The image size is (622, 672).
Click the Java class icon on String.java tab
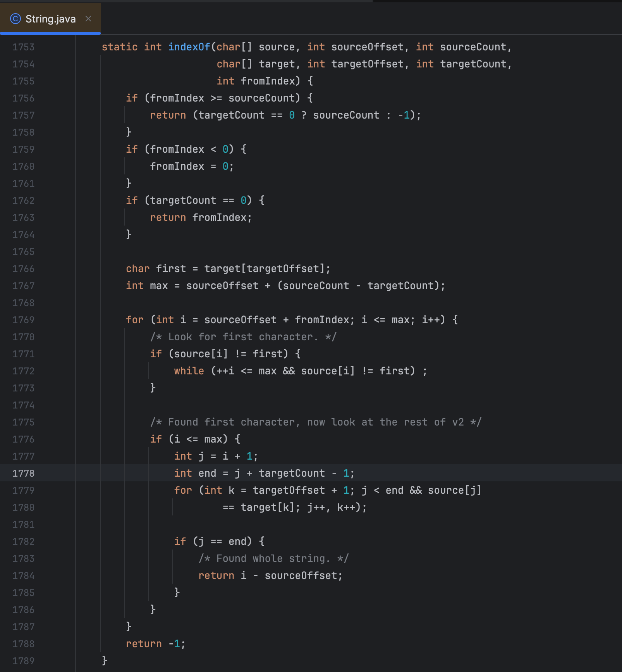coord(15,18)
